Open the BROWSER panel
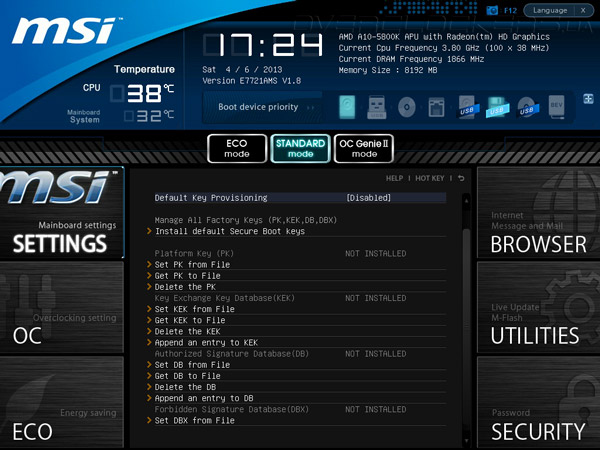Screen dimensions: 600x450 coord(538,213)
